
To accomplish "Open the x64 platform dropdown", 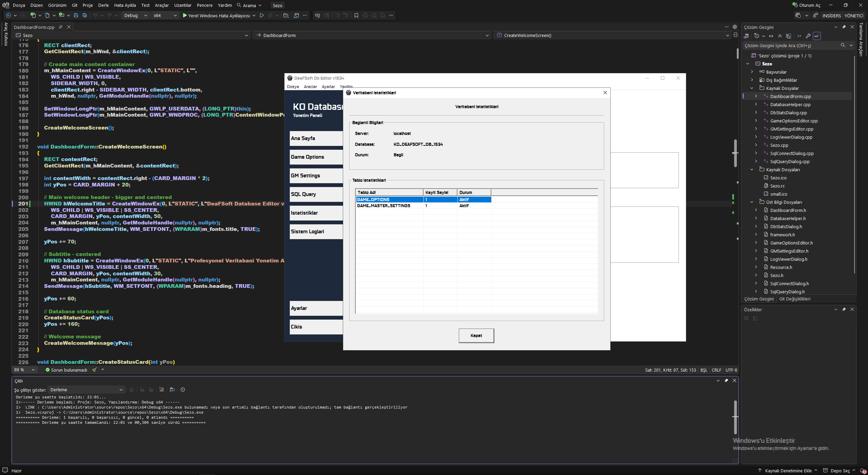I will click(165, 15).
